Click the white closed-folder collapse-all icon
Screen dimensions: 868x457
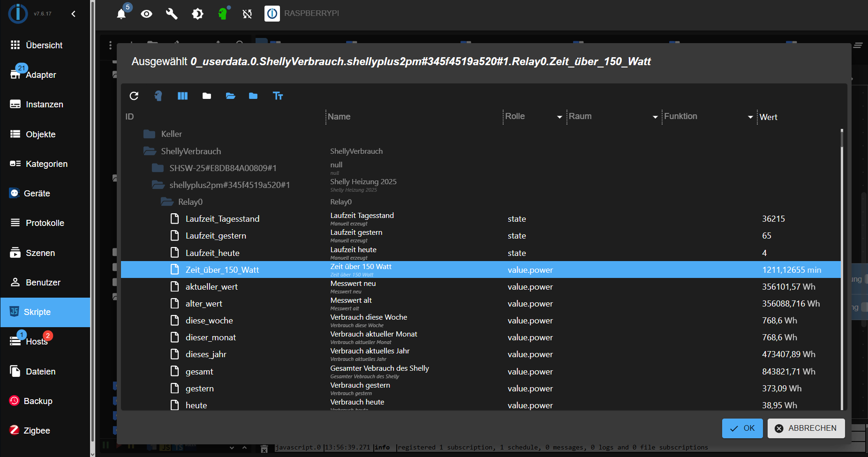click(x=207, y=96)
